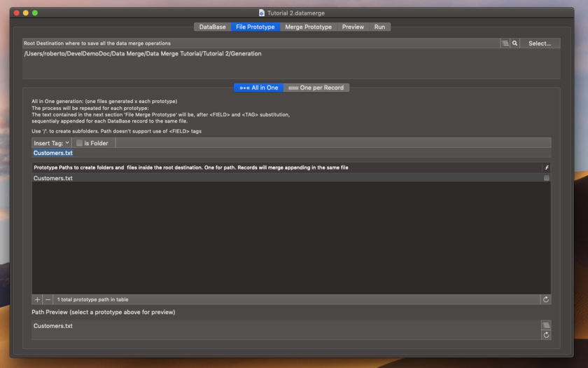Open the Merge Prototype tab

pyautogui.click(x=308, y=27)
